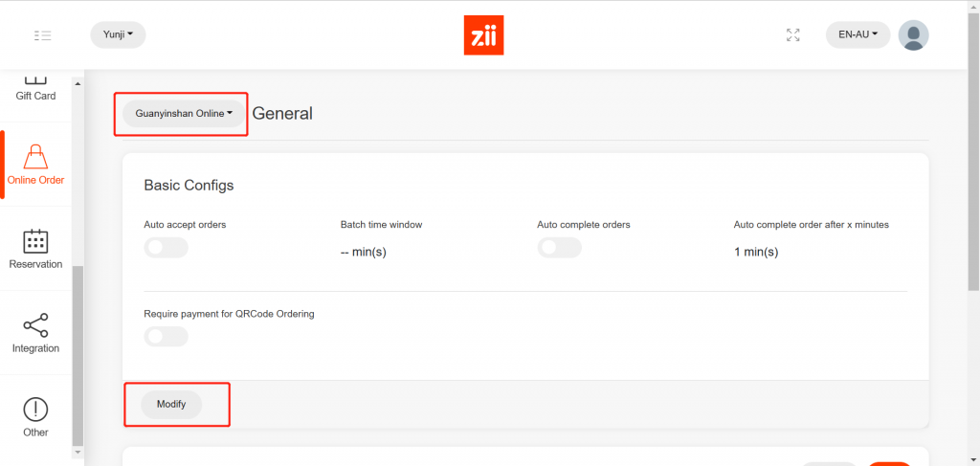The image size is (980, 466).
Task: Click the Modify button
Action: point(171,405)
